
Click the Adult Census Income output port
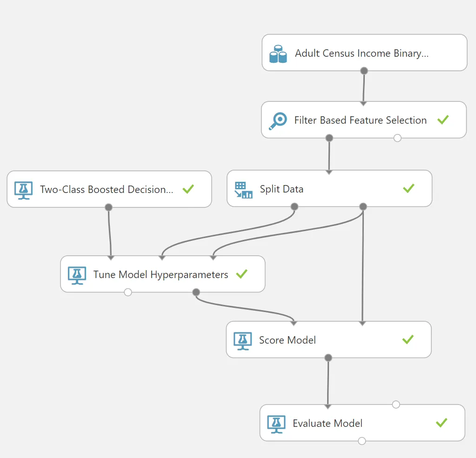tap(364, 71)
